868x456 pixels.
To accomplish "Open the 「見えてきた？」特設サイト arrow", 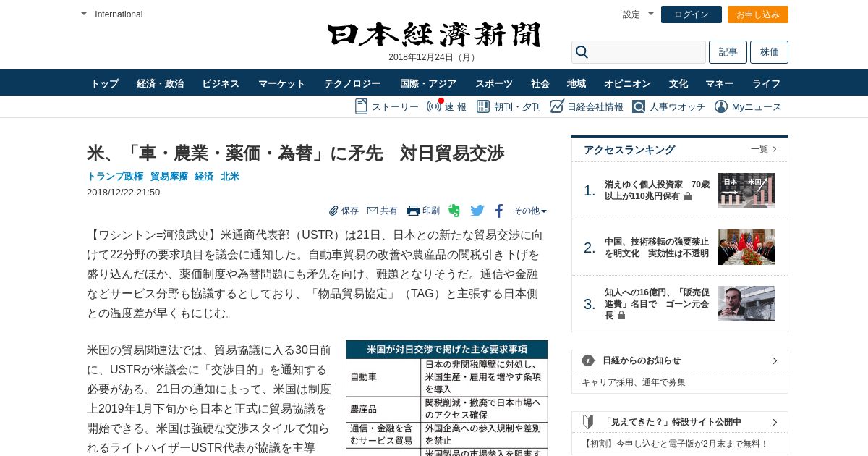I will tap(775, 422).
